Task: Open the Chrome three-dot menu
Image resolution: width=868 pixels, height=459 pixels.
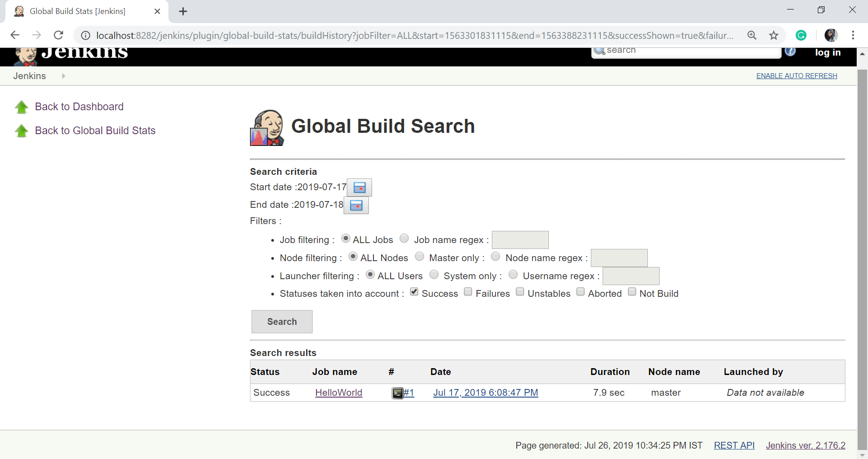Action: [853, 35]
